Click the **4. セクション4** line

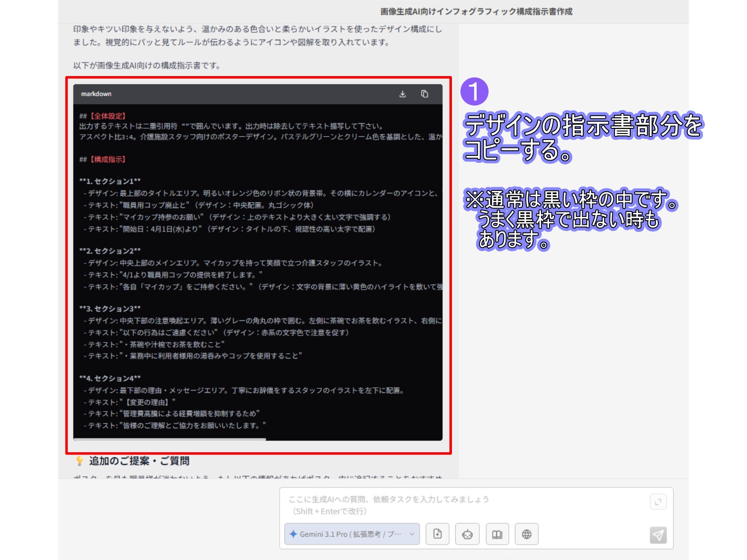pos(110,378)
